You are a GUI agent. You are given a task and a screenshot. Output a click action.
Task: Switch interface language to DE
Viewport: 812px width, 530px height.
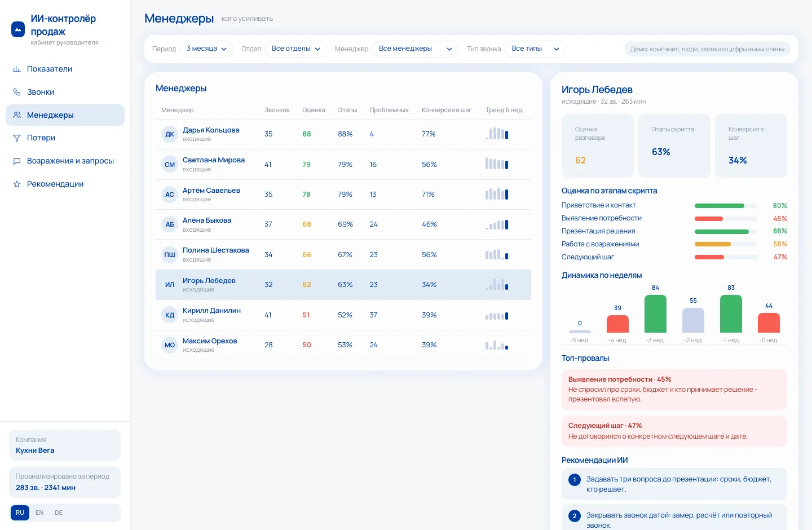pos(59,513)
